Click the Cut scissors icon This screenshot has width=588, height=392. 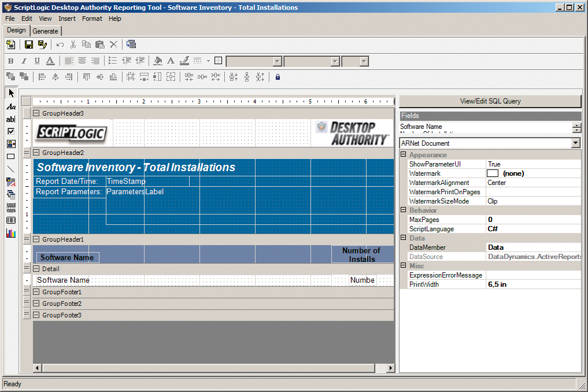73,45
